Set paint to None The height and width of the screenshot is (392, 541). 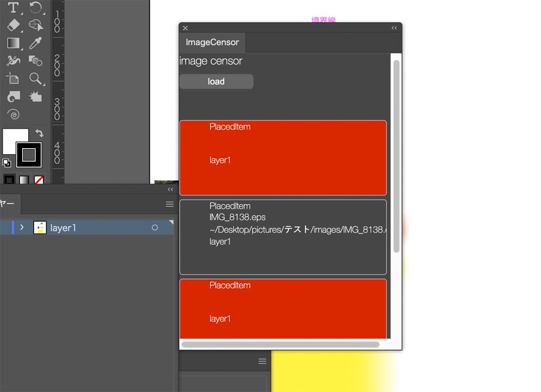pyautogui.click(x=39, y=180)
